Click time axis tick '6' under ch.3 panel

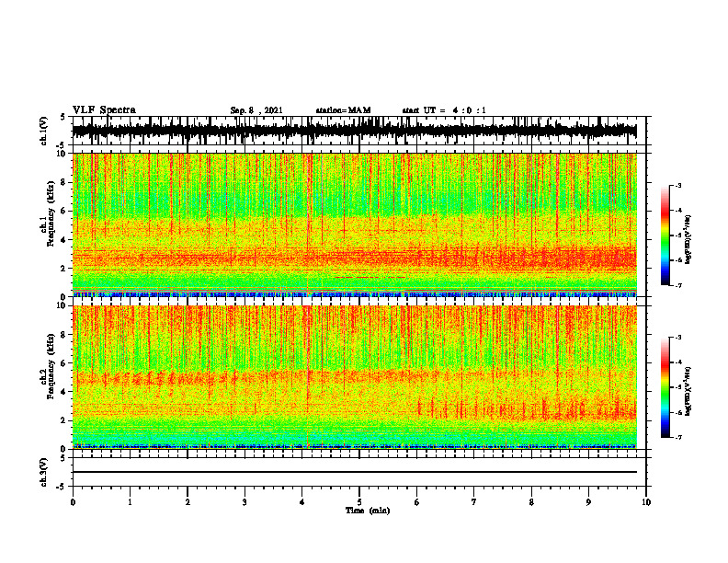click(x=417, y=502)
